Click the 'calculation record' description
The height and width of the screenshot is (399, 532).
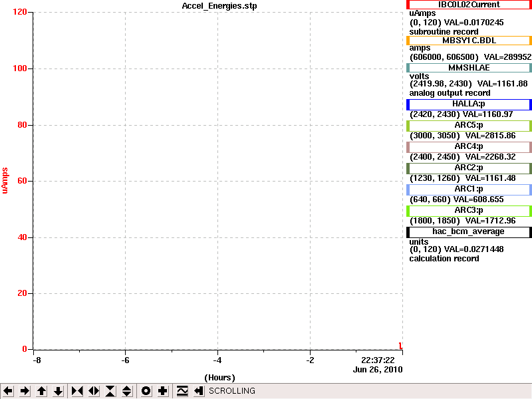point(444,259)
